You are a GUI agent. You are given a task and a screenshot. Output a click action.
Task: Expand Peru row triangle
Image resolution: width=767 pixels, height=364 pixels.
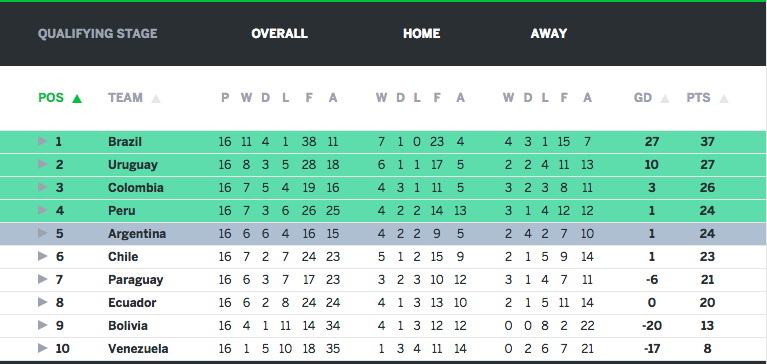point(43,210)
